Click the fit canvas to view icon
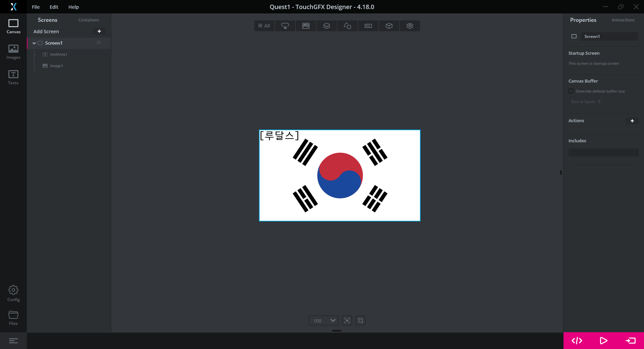The image size is (644, 349). pos(347,320)
